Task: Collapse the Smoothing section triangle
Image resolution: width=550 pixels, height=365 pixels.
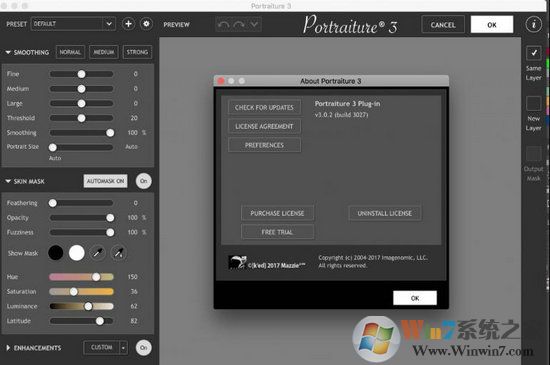Action: tap(8, 52)
